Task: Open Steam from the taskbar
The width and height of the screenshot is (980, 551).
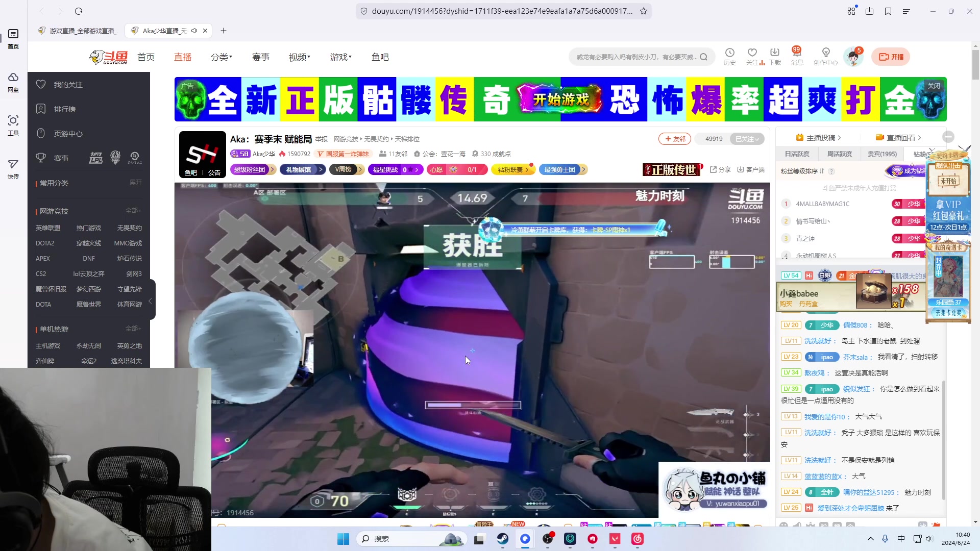Action: pos(503,539)
